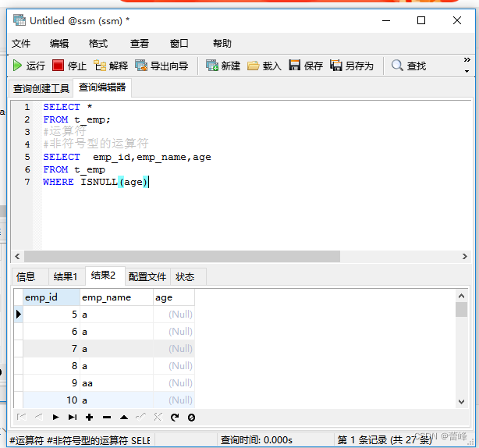Open the 查看 menu
This screenshot has height=448, width=479.
point(140,44)
